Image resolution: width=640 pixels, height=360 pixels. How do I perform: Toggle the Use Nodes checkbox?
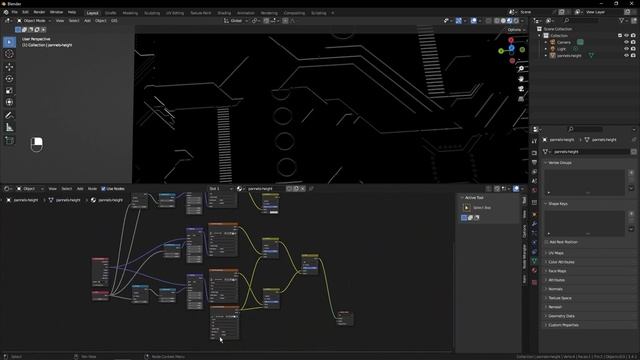tap(103, 189)
